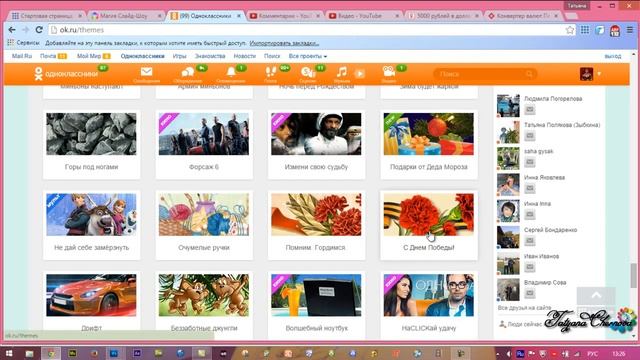Click scroll-to-top arrow button
Viewport: 640px width, 360px height.
tap(596, 296)
